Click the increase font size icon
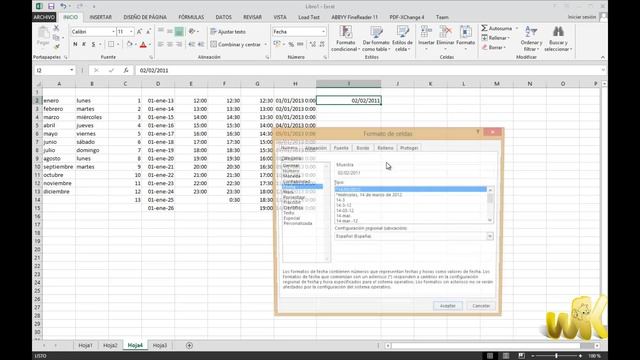Viewport: 640px width, 360px height. point(140,31)
